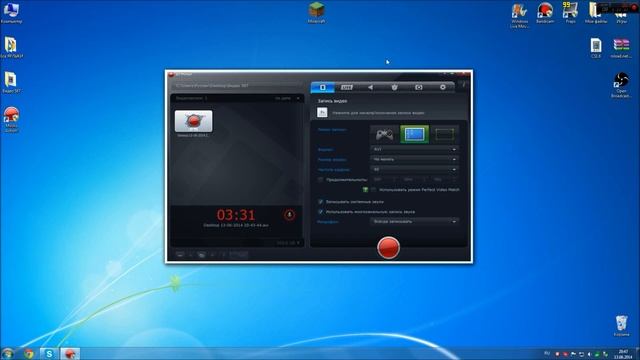The width and height of the screenshot is (640, 360).
Task: Open the Windows Live Movie Maker shortcut
Action: [x=519, y=15]
